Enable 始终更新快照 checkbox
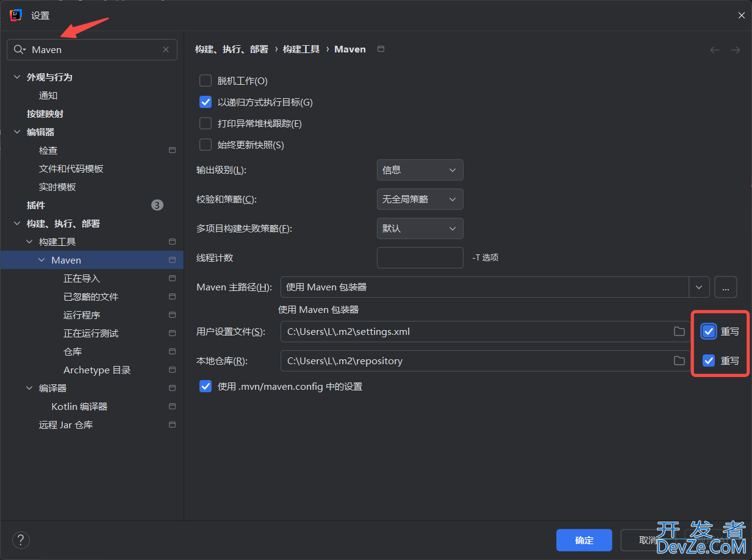Image resolution: width=752 pixels, height=560 pixels. (206, 145)
